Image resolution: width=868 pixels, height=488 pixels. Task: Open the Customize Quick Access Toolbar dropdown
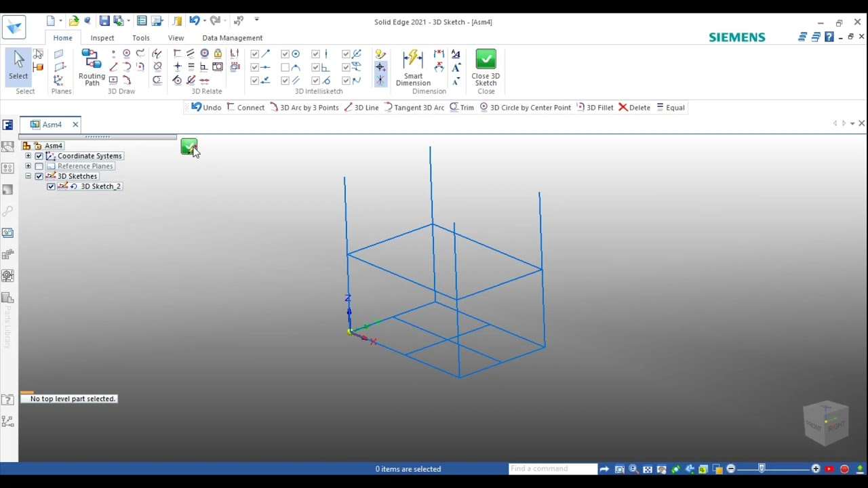[x=256, y=20]
